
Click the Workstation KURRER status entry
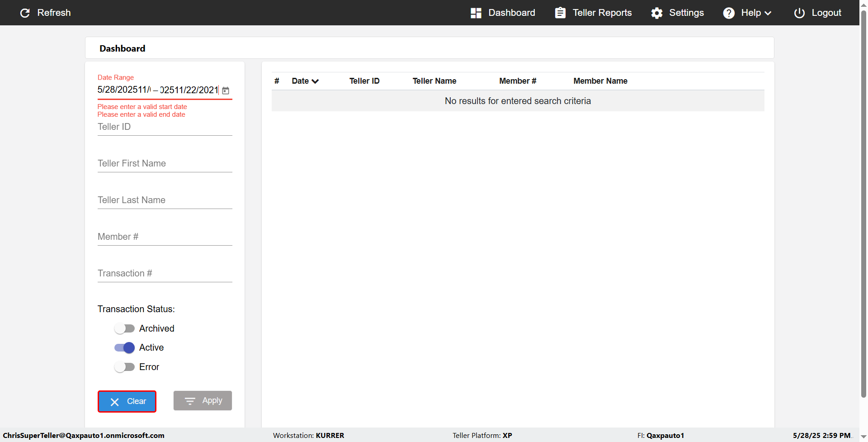pyautogui.click(x=308, y=435)
